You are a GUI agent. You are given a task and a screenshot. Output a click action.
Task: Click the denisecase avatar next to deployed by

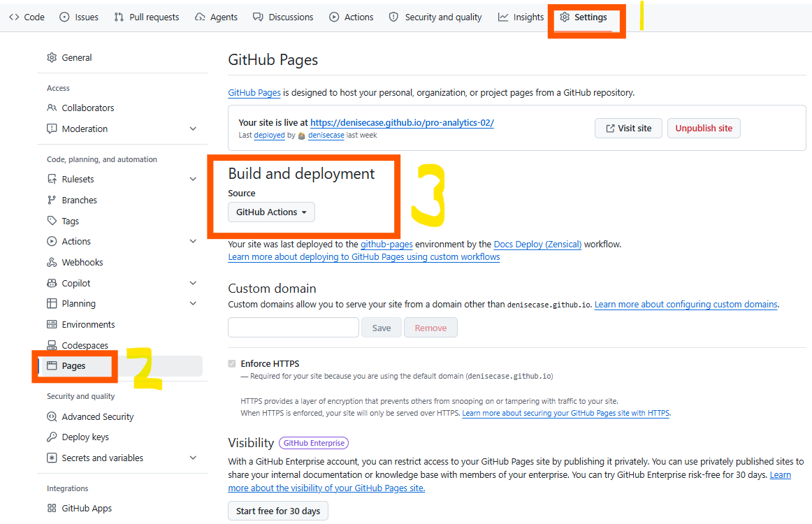301,136
